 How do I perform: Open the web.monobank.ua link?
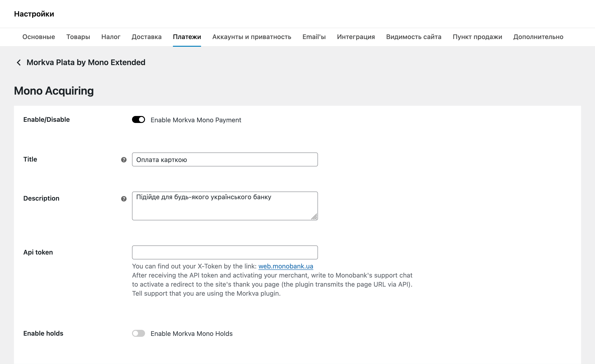pyautogui.click(x=286, y=266)
